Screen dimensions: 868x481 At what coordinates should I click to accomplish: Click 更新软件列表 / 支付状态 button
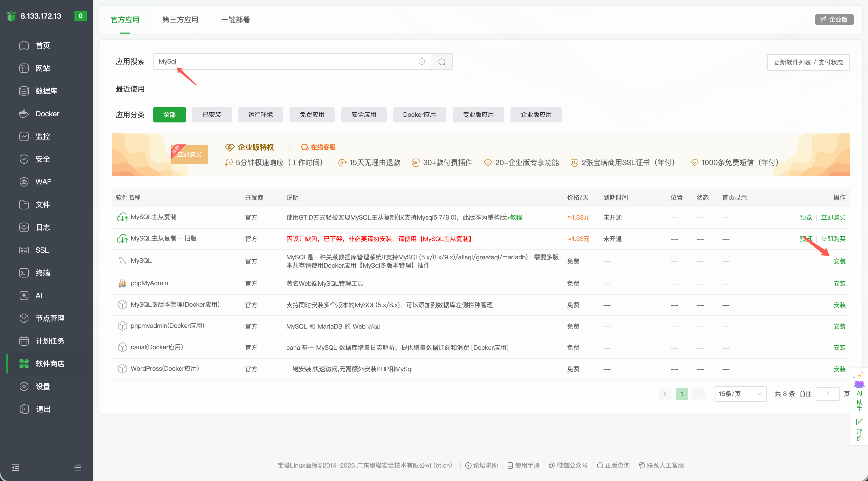808,62
